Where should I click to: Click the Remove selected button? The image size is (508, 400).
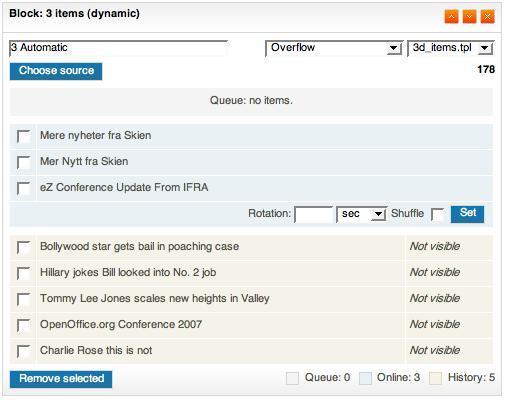pos(61,379)
